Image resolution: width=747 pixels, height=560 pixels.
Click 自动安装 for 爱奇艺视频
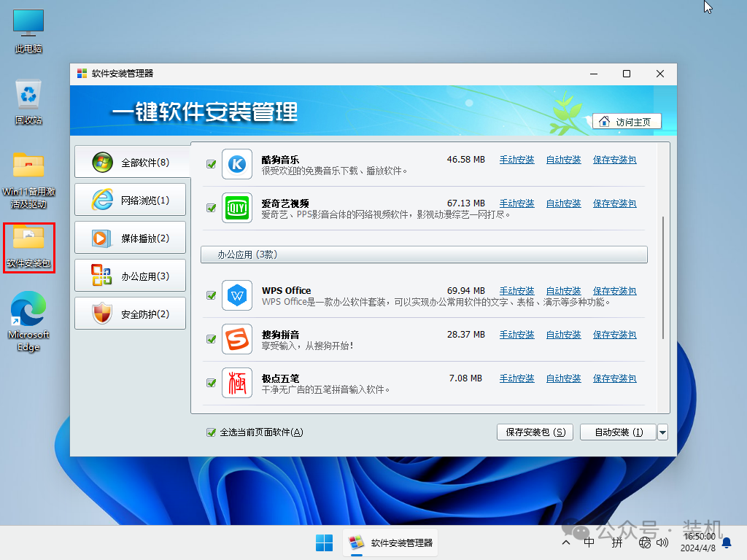564,203
